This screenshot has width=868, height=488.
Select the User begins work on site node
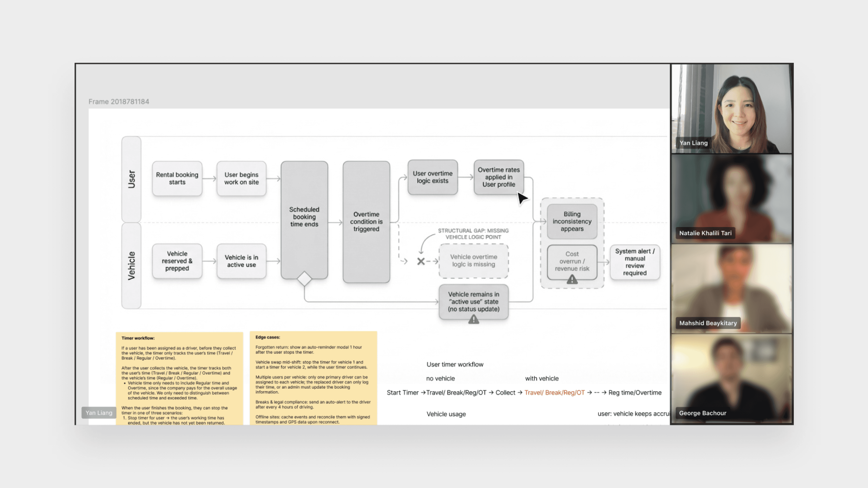241,178
